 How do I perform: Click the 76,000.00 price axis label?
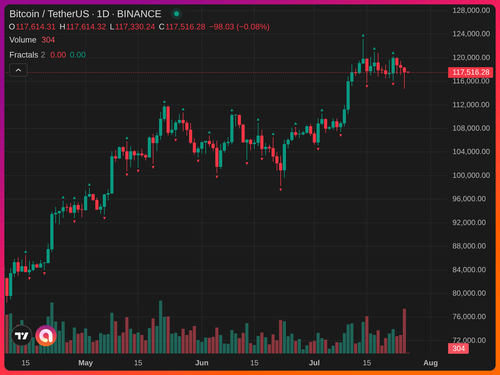pyautogui.click(x=469, y=317)
